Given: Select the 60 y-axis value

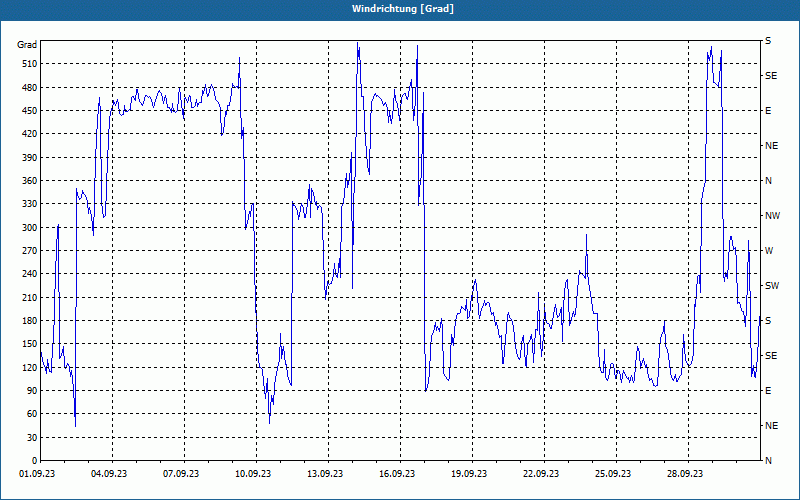Looking at the screenshot, I should [32, 414].
